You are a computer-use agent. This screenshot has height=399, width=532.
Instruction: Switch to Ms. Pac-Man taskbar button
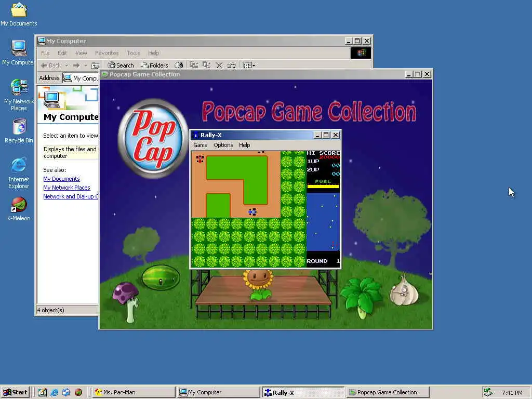pyautogui.click(x=134, y=392)
